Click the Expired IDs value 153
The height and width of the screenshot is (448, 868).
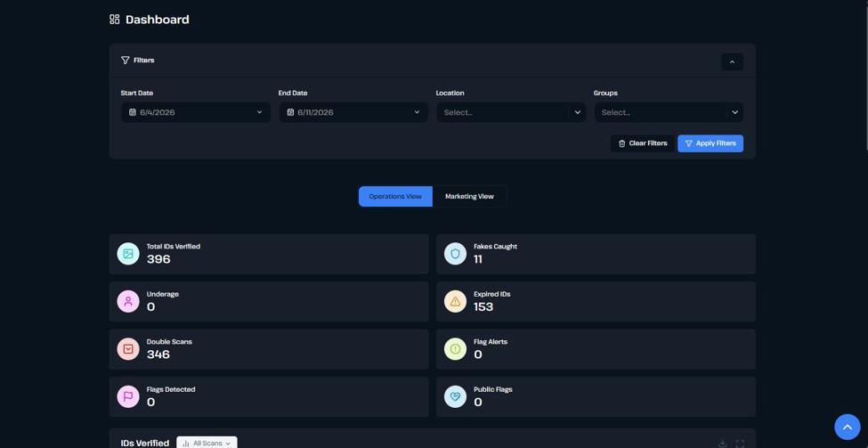[483, 306]
